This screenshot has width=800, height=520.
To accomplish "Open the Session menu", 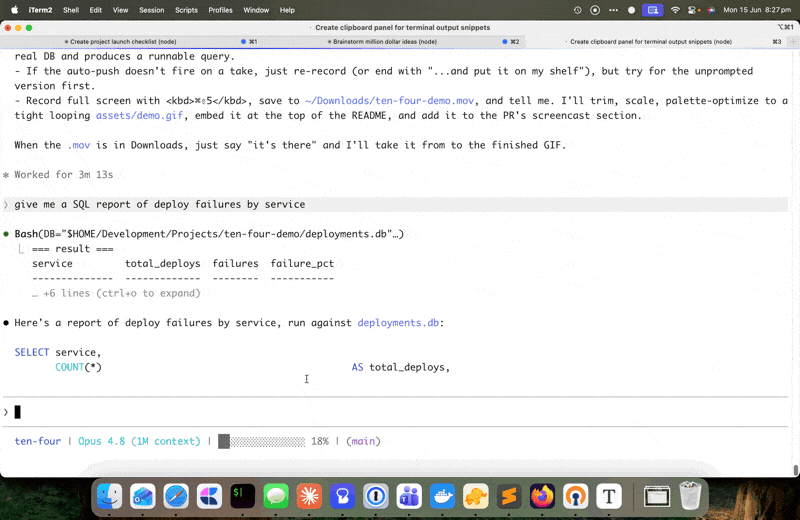I will pyautogui.click(x=152, y=10).
